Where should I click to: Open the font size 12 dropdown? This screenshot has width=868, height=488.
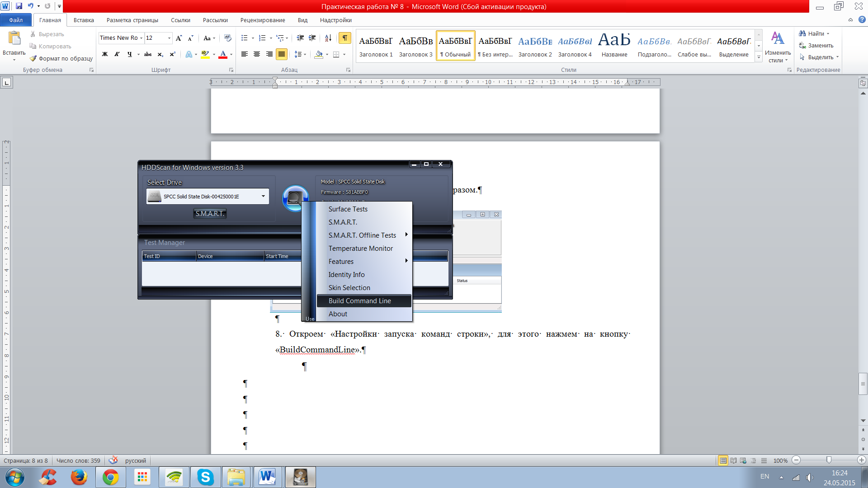point(169,38)
